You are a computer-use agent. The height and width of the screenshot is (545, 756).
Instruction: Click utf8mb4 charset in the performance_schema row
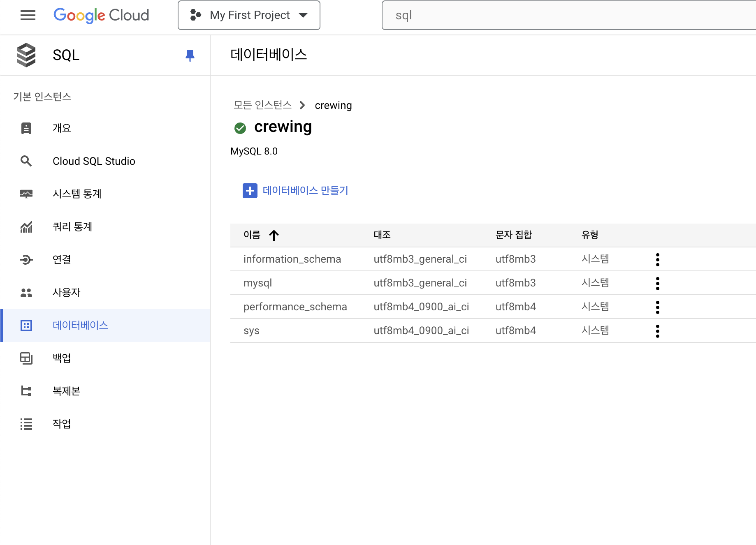point(516,307)
